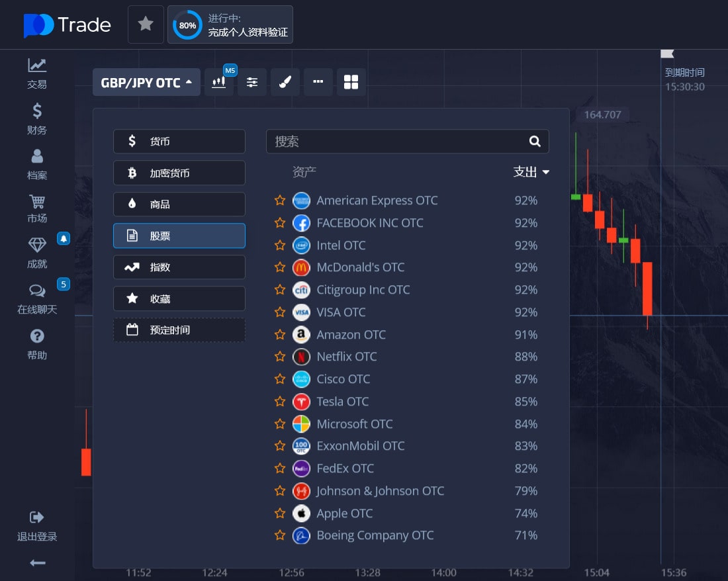Click the 到期时间 expiration flag marker
This screenshot has width=728, height=581.
[x=667, y=54]
